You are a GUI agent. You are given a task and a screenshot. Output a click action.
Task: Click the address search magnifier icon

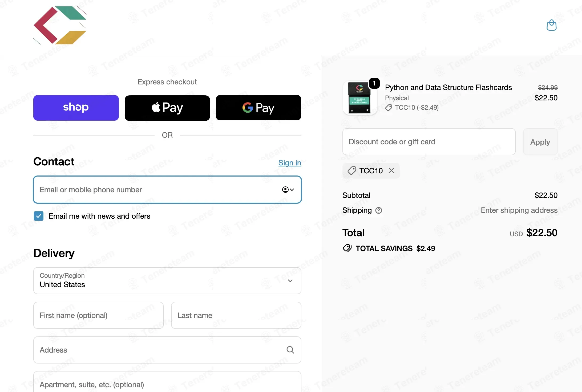pyautogui.click(x=290, y=350)
